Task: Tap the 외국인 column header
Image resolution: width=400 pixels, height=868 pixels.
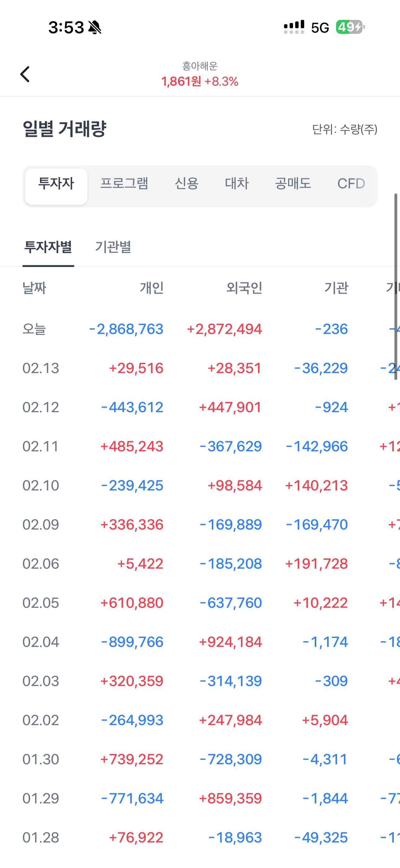Action: (x=244, y=288)
